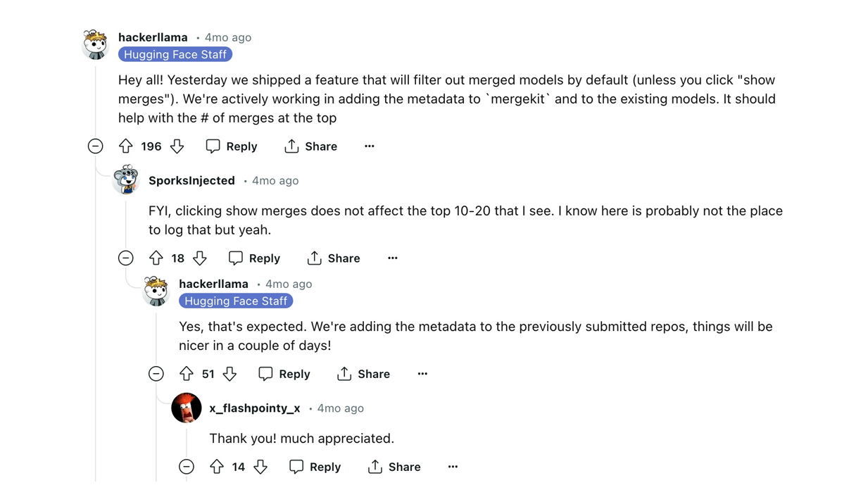This screenshot has width=868, height=497.
Task: Collapse SporksInjected's comment thread
Action: pos(126,258)
